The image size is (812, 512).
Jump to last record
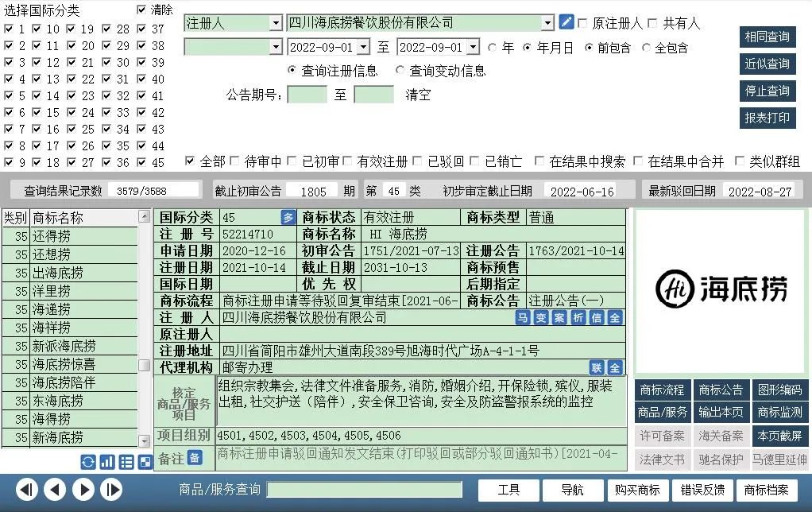click(x=111, y=490)
